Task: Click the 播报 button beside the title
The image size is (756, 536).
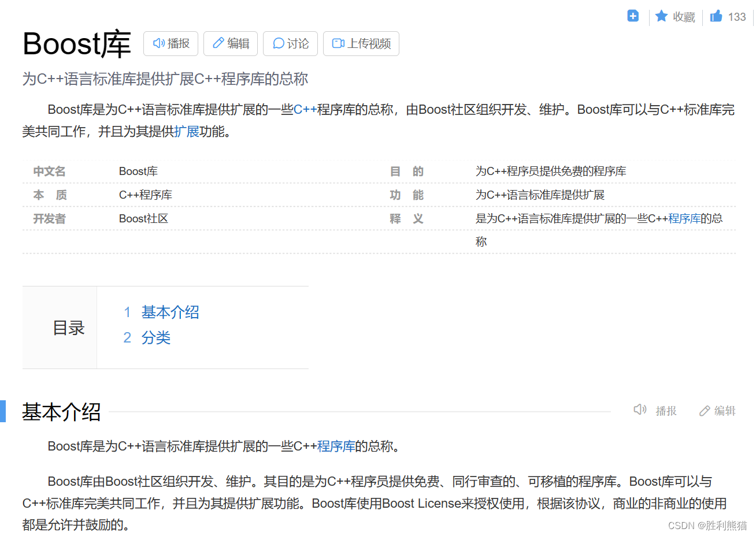Action: [171, 43]
